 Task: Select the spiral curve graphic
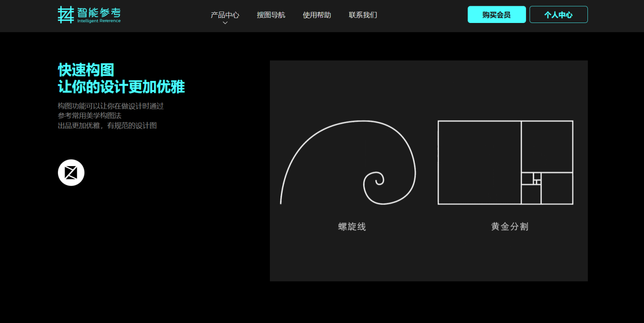348,163
